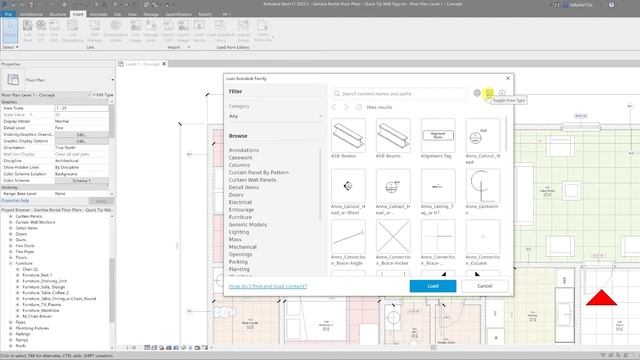Click the globe icon beside the search field
640x360 pixels.
point(477,93)
